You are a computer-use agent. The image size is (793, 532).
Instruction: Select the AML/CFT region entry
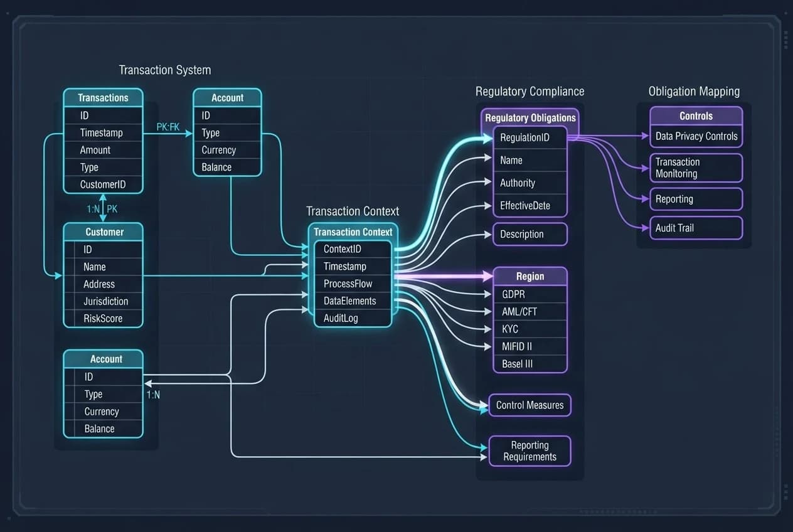tap(530, 312)
